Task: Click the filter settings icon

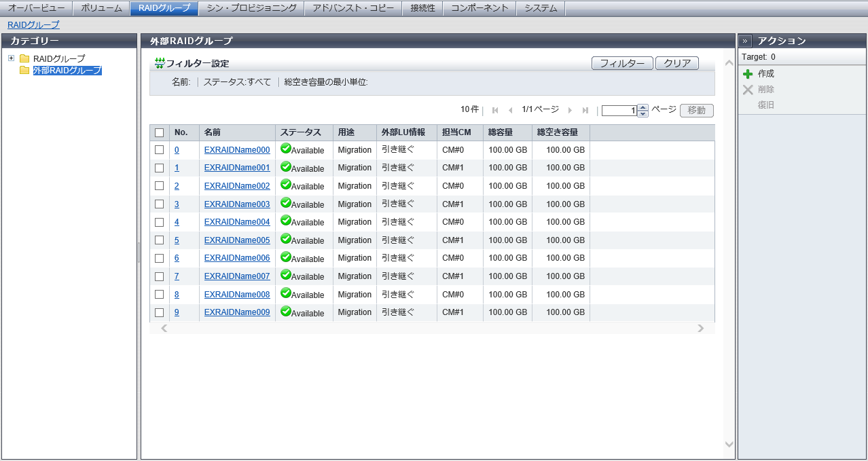Action: coord(160,63)
